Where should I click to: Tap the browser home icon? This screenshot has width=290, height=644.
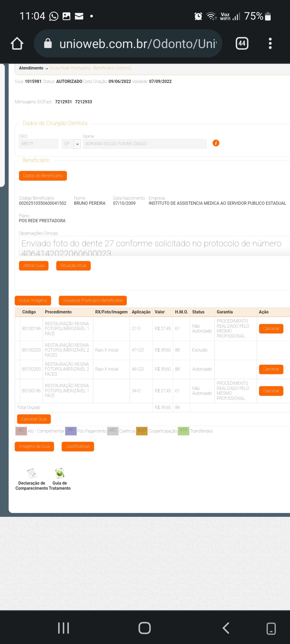[x=17, y=43]
